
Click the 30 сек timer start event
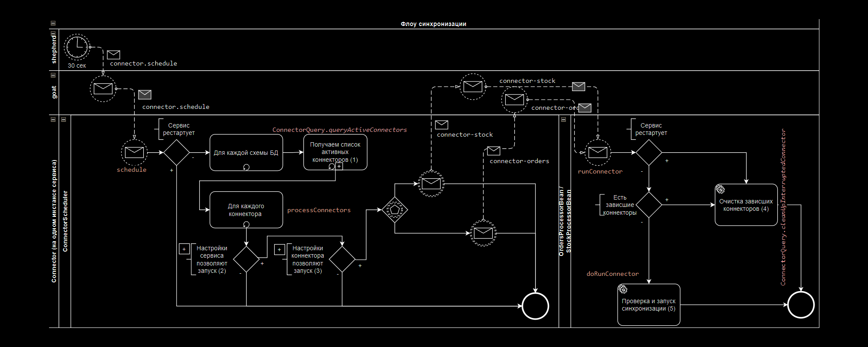77,47
